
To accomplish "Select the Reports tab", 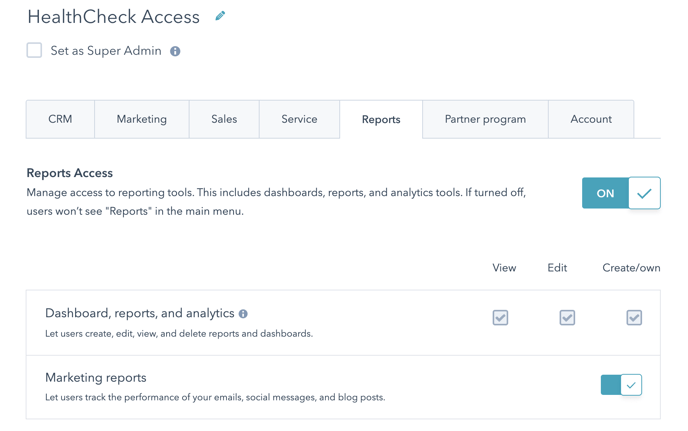I will (x=381, y=119).
